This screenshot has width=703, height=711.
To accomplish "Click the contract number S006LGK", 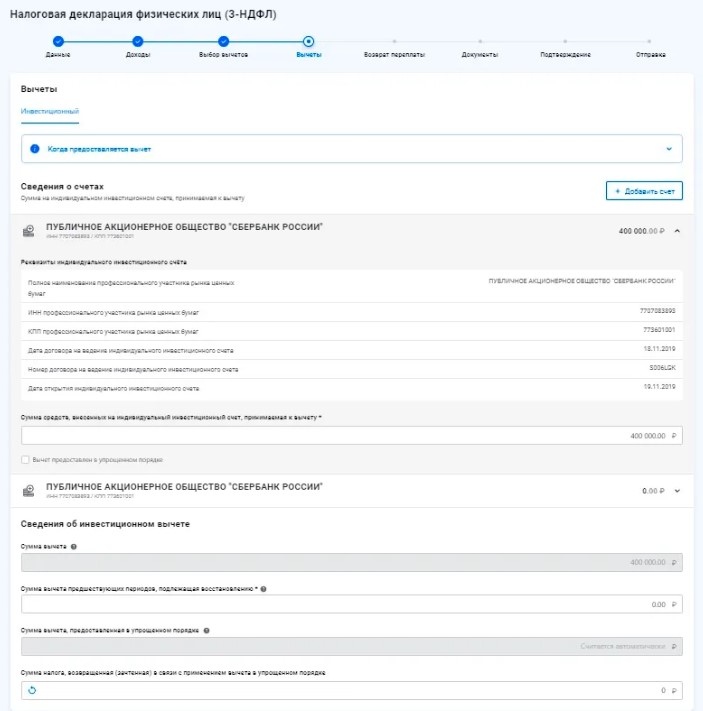I will 662,368.
